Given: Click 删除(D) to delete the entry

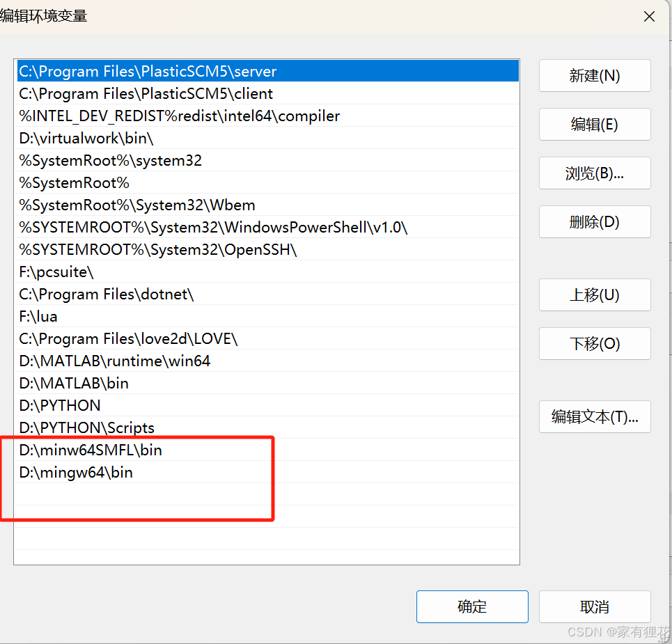Looking at the screenshot, I should click(595, 221).
